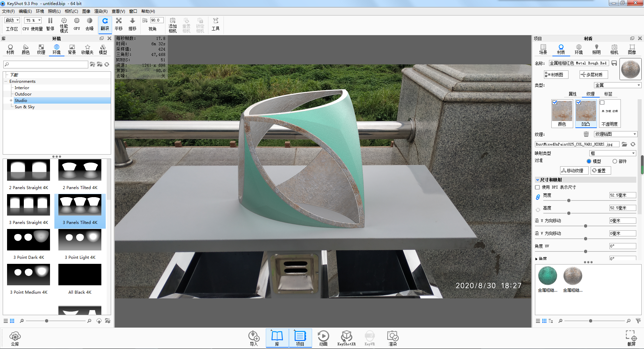The height and width of the screenshot is (349, 644).
Task: Click the Multi-Material (多层材质) button
Action: pyautogui.click(x=594, y=75)
